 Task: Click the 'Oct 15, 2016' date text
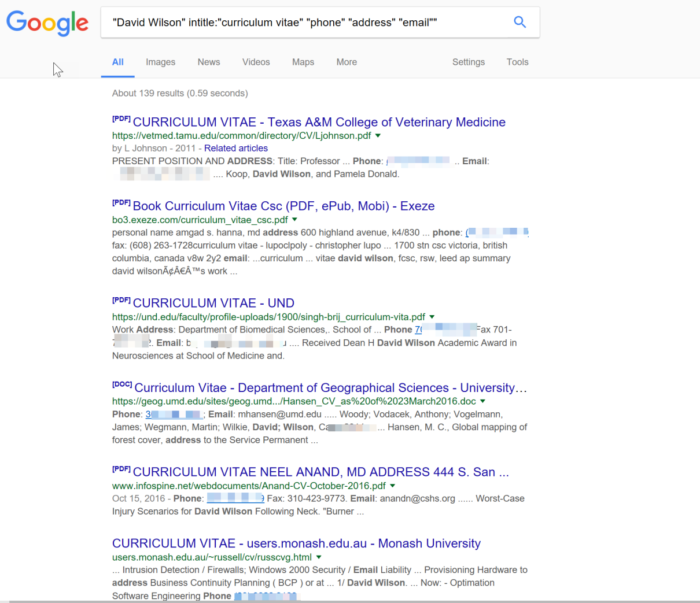click(x=139, y=498)
